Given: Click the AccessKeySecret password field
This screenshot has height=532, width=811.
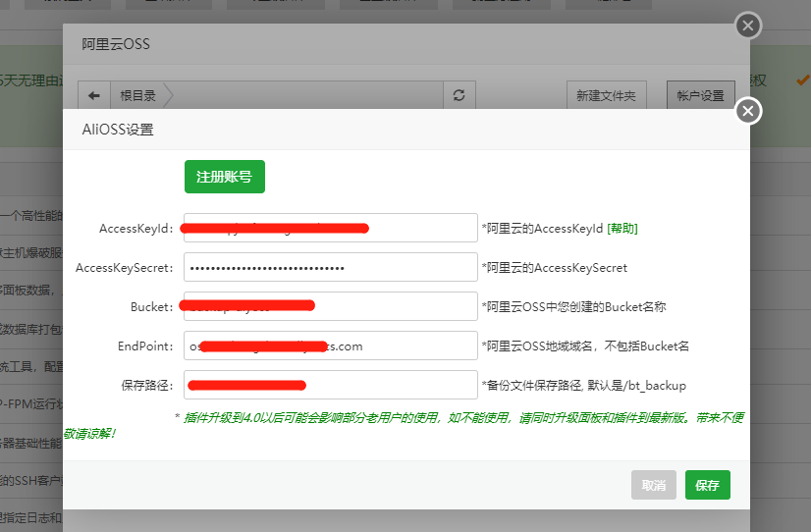Looking at the screenshot, I should tap(331, 267).
